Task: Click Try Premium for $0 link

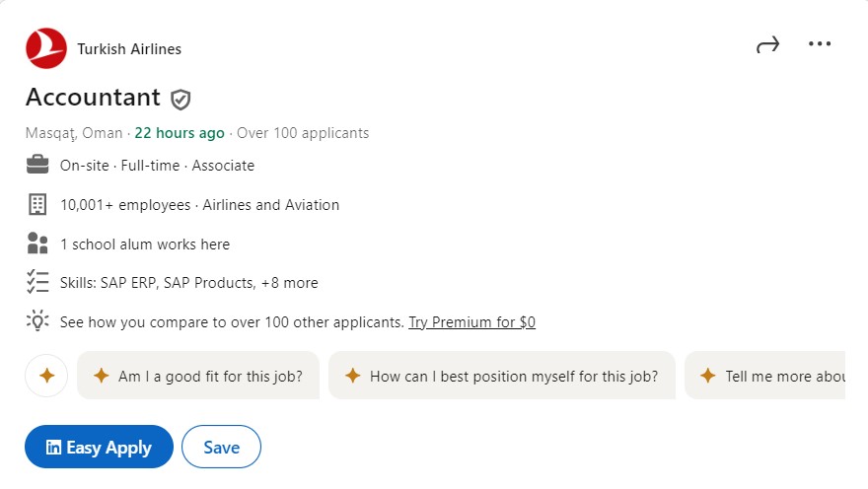Action: coord(471,322)
